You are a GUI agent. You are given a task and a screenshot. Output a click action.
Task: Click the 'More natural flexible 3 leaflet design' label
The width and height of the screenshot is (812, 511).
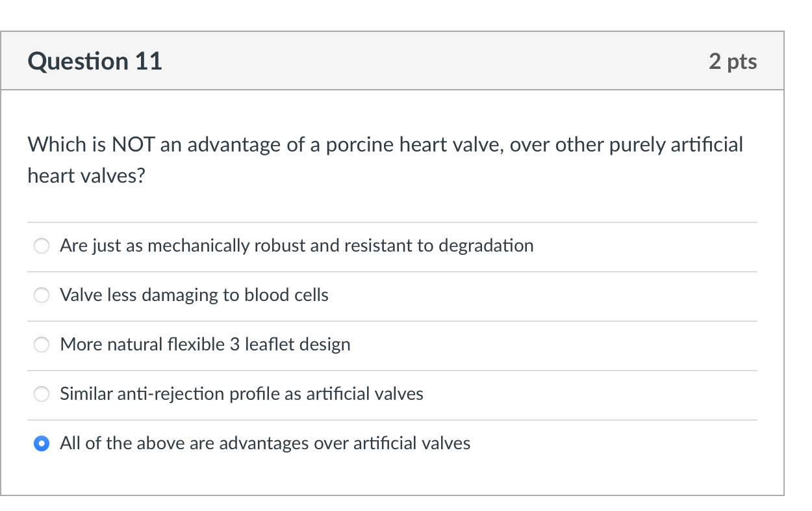coord(205,345)
